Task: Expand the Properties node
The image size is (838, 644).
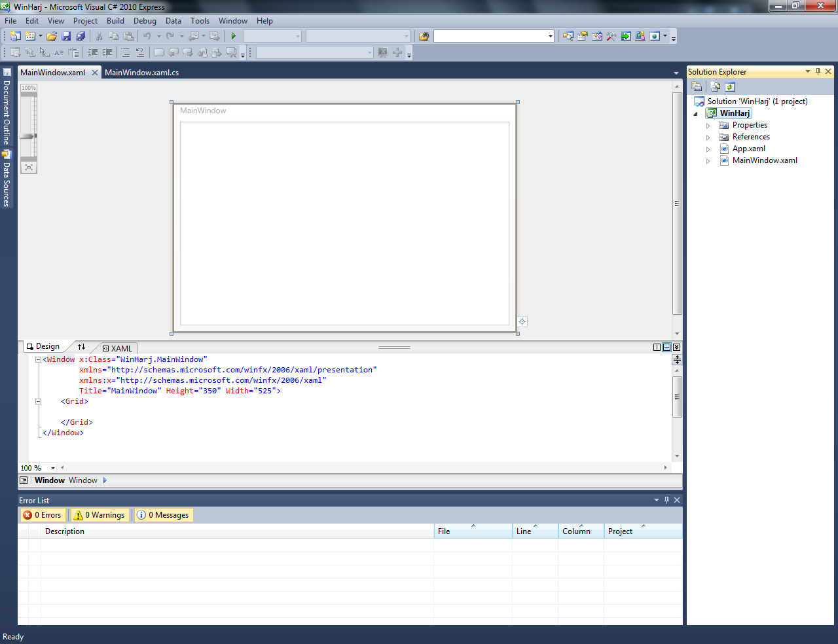Action: [x=708, y=126]
